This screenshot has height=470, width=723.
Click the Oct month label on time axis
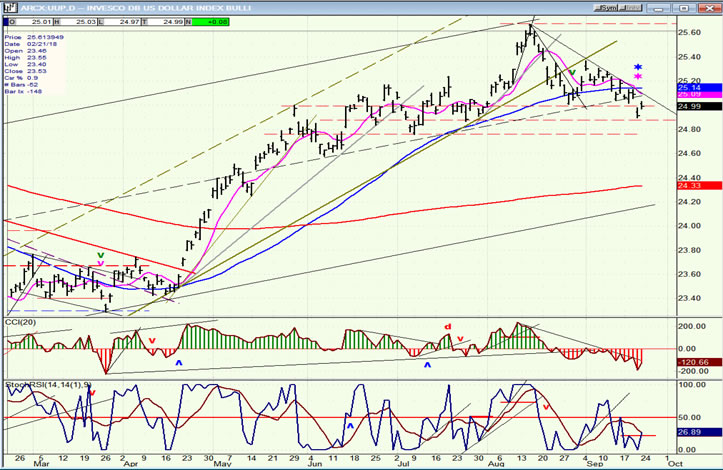[x=675, y=464]
